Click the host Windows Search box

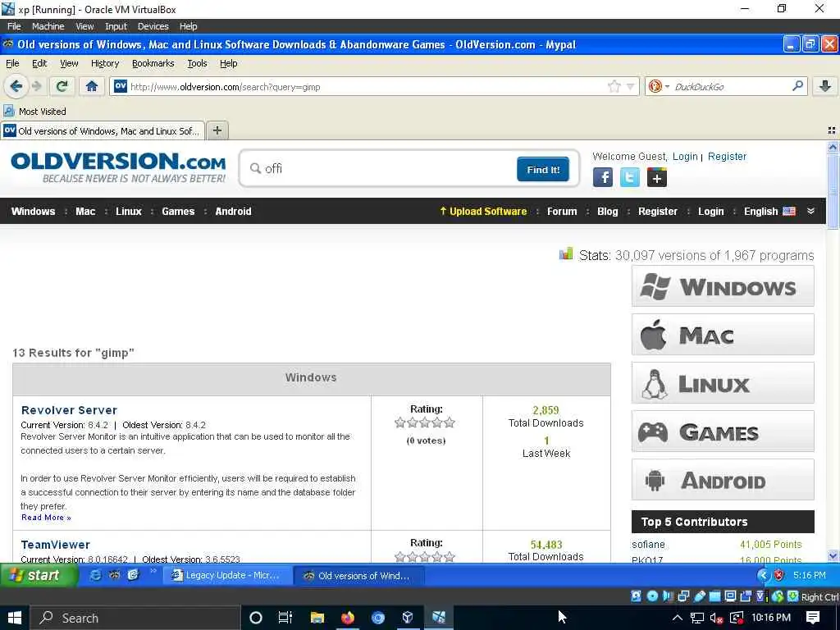135,618
